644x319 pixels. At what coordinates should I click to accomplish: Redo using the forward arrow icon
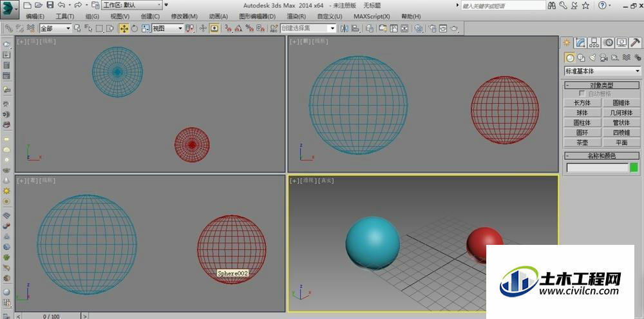pos(78,5)
